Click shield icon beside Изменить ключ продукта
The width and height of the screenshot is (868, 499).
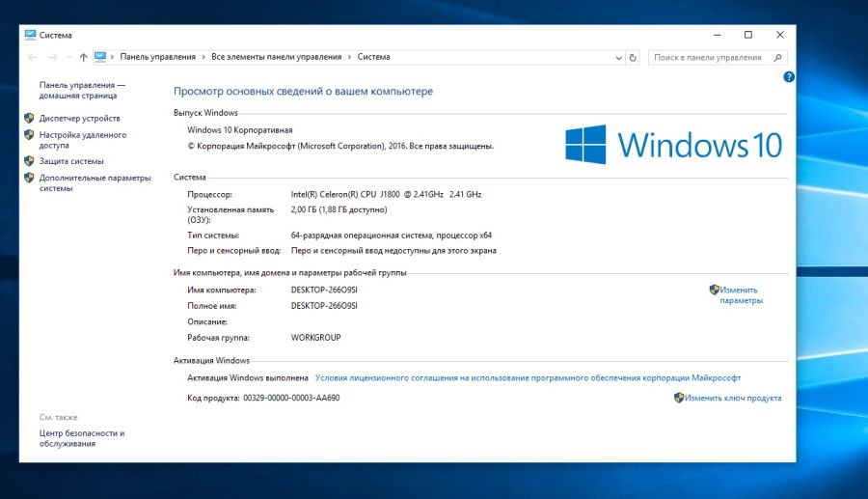click(679, 398)
